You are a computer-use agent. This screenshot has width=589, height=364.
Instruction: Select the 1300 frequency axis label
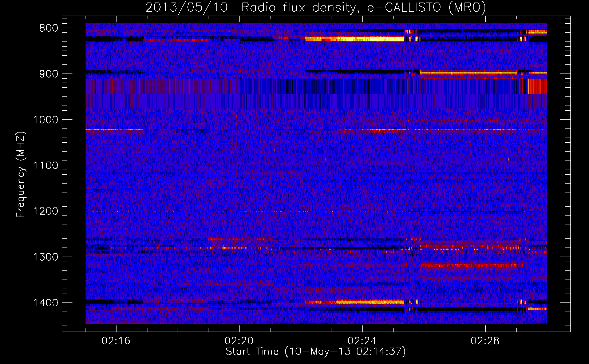[46, 257]
